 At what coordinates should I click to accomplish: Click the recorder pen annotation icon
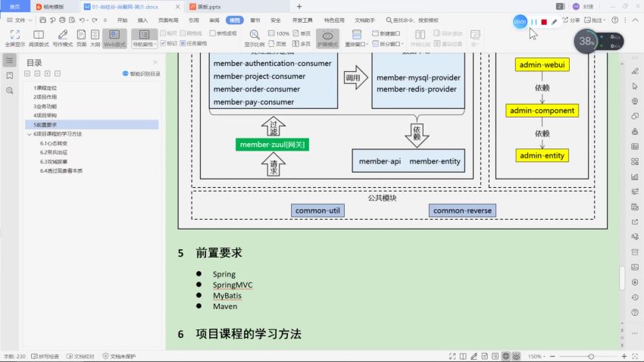coord(555,22)
